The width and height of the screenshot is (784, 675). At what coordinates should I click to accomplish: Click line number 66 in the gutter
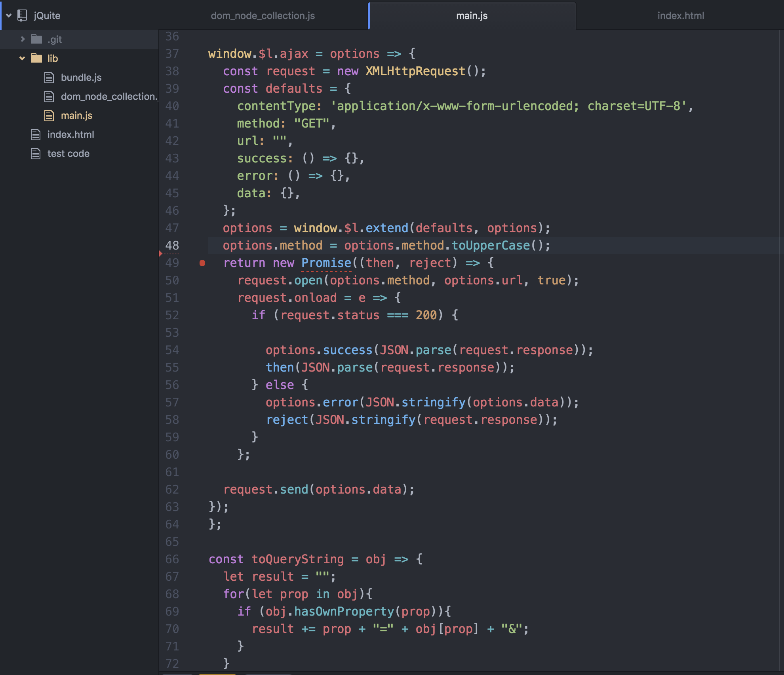point(172,559)
